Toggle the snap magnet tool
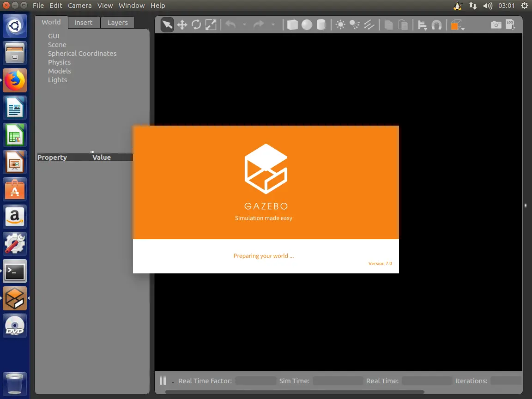532x399 pixels. click(437, 25)
